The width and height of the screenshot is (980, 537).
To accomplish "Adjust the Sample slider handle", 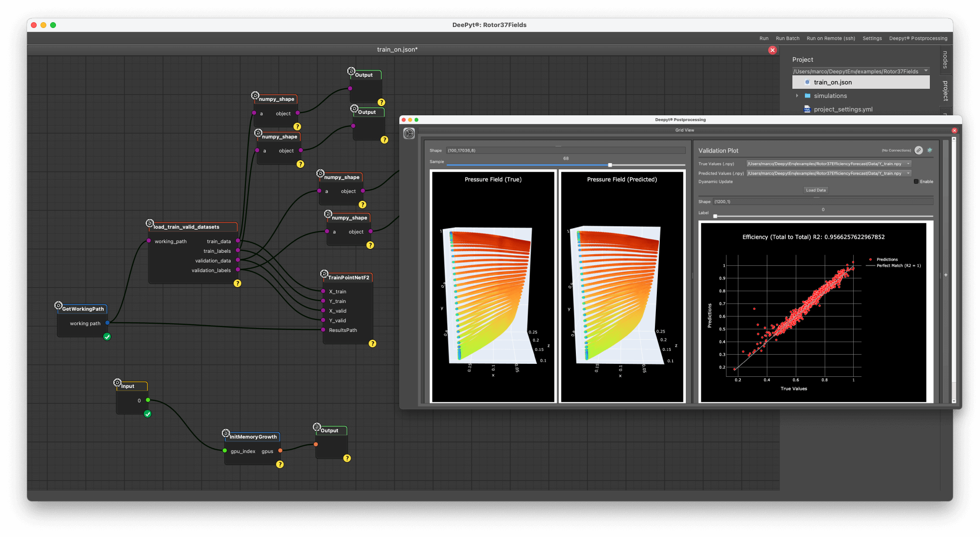I will point(610,165).
